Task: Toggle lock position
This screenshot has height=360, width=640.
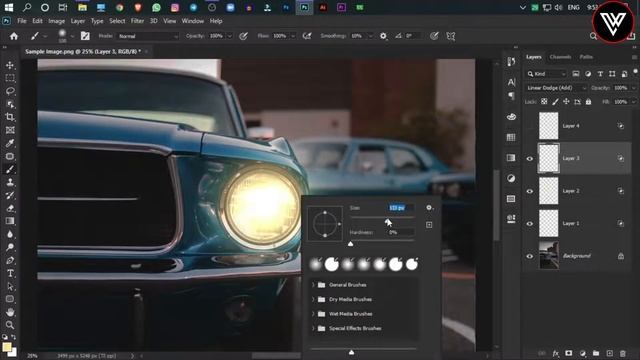Action: pyautogui.click(x=566, y=102)
